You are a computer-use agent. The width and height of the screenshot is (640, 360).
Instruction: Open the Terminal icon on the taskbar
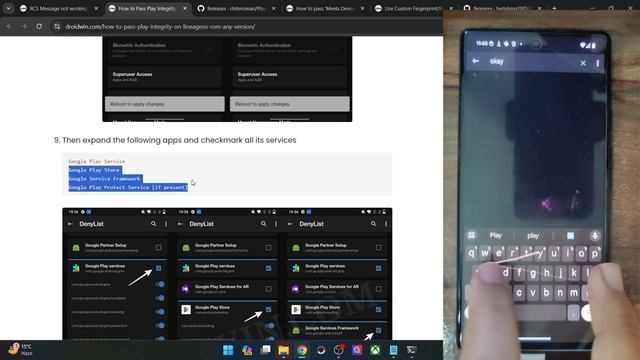click(x=411, y=350)
